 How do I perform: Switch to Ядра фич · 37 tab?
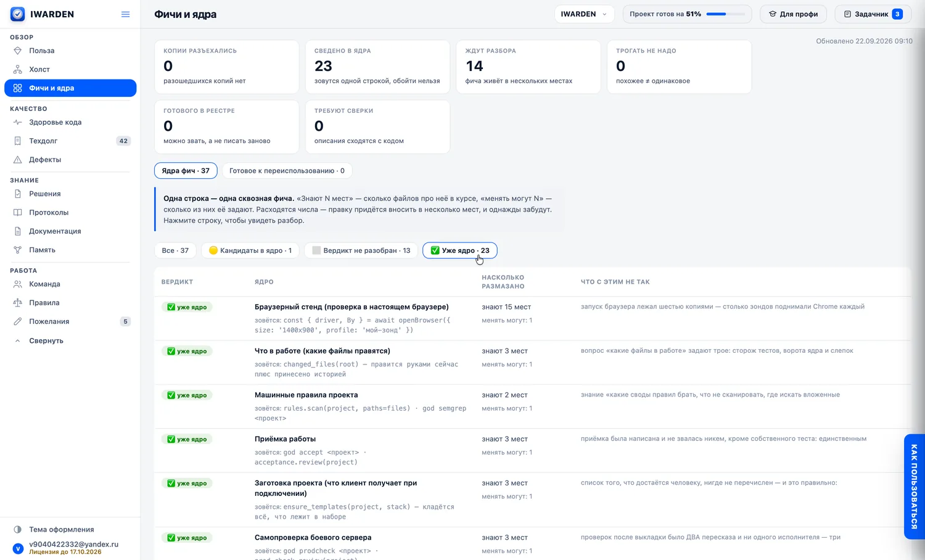click(186, 171)
